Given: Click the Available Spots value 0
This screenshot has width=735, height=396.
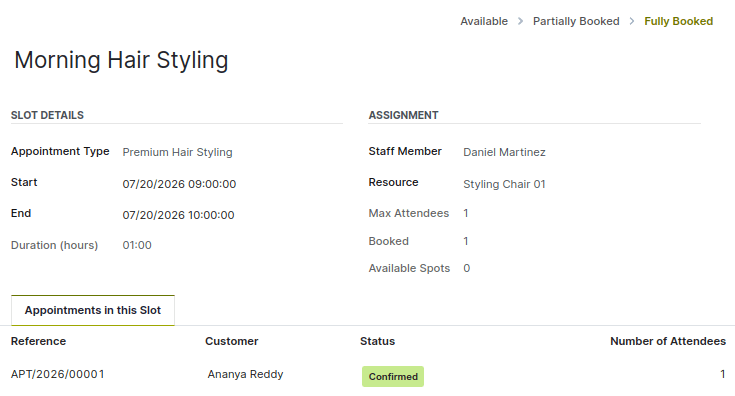Looking at the screenshot, I should (466, 268).
